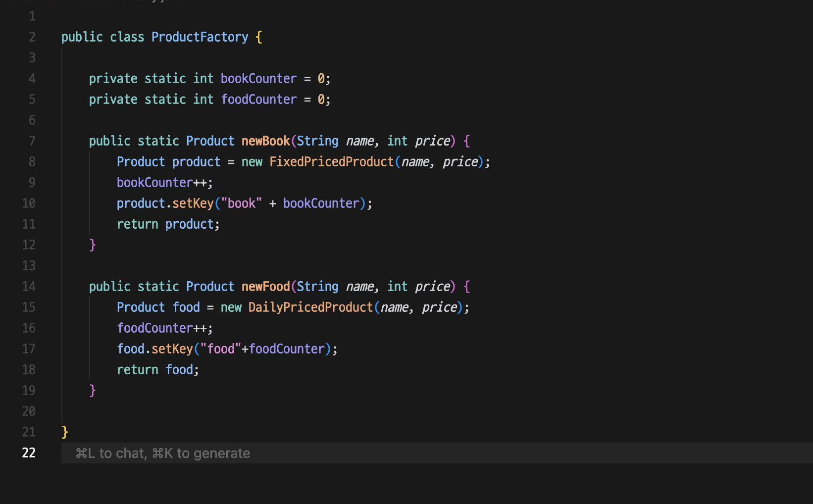Click closing brace of newFood on line 19

click(93, 391)
